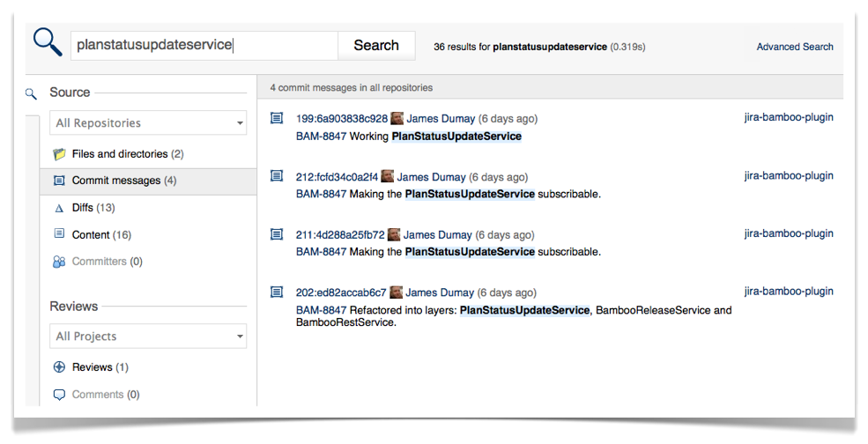Image resolution: width=868 pixels, height=444 pixels.
Task: Click the Reviews plus-circle icon
Action: [x=59, y=367]
